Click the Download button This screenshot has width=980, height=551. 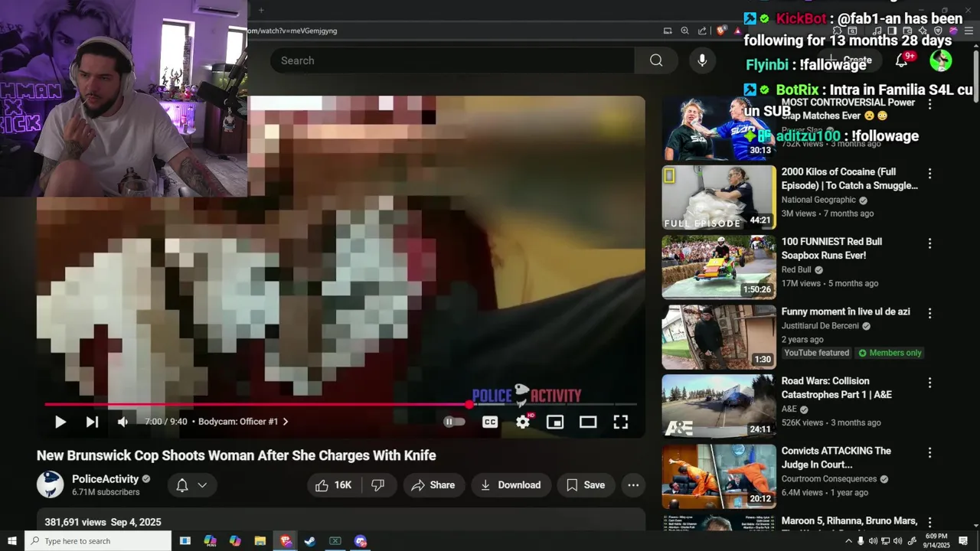click(x=511, y=485)
